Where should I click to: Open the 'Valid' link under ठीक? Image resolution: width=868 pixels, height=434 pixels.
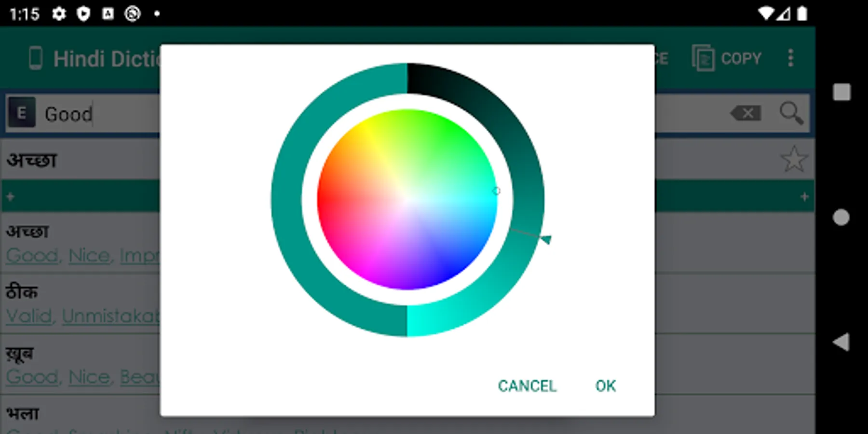tap(28, 316)
